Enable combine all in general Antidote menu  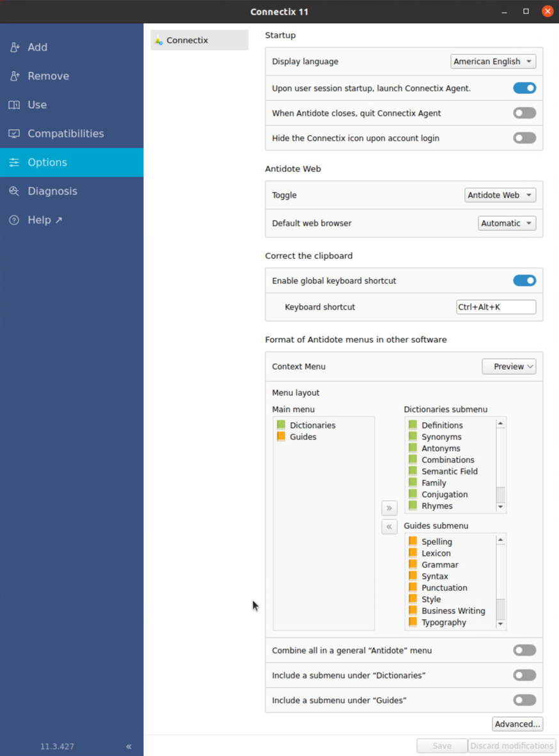[x=524, y=650]
